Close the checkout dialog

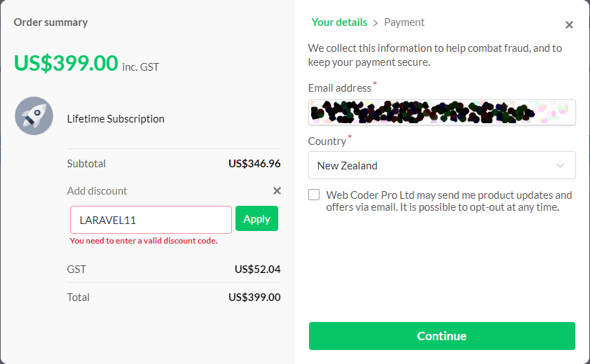[569, 25]
